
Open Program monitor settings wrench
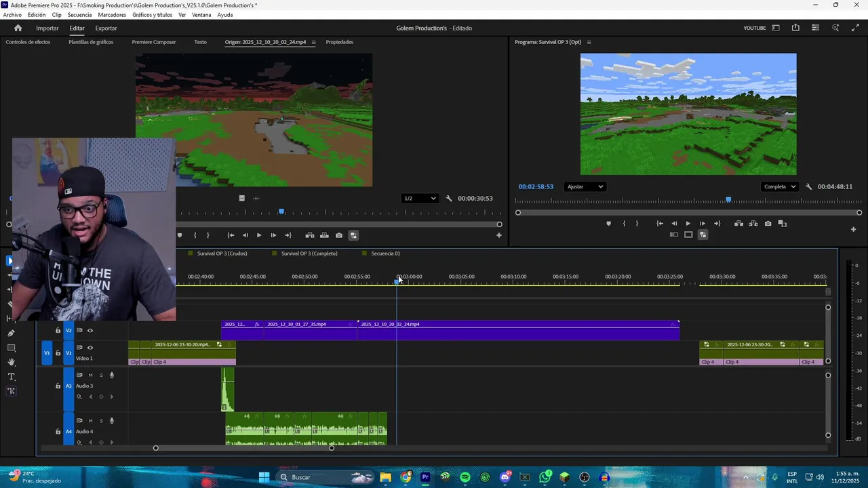[808, 186]
